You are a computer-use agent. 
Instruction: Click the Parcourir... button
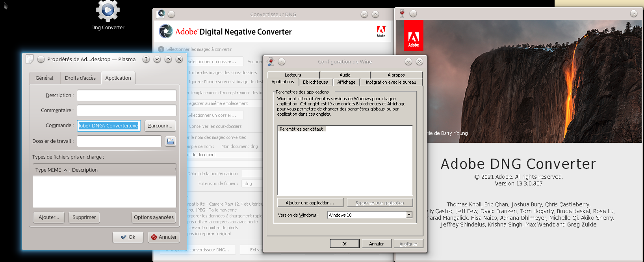pyautogui.click(x=160, y=126)
